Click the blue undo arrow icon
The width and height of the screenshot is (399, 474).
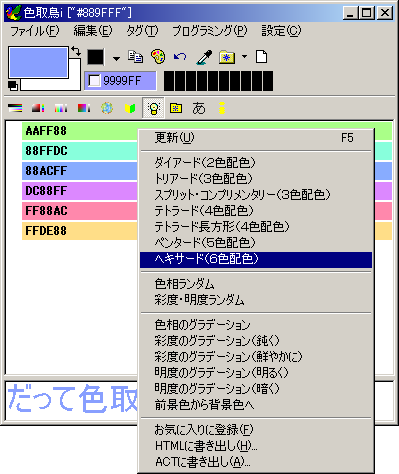[180, 57]
